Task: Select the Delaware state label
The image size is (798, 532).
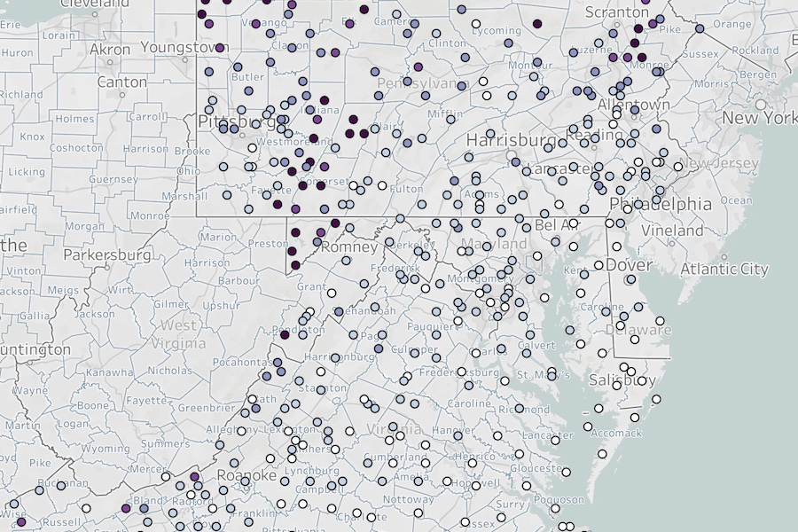Action: [638, 330]
